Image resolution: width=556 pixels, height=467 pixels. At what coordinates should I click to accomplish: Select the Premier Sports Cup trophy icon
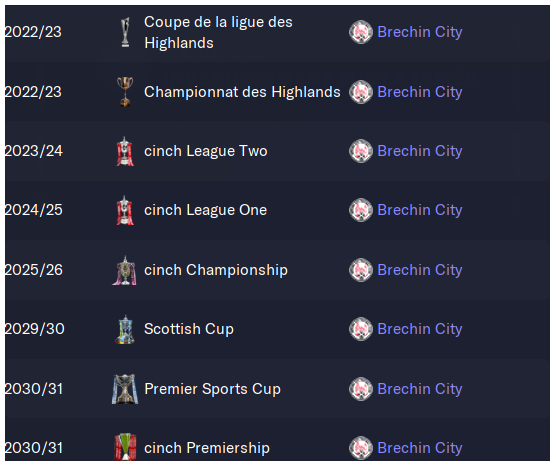125,389
